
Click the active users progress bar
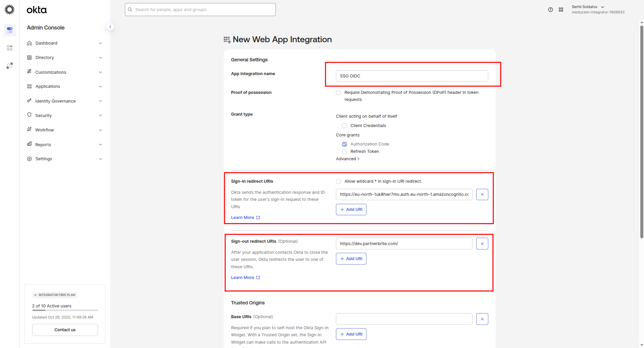click(65, 310)
